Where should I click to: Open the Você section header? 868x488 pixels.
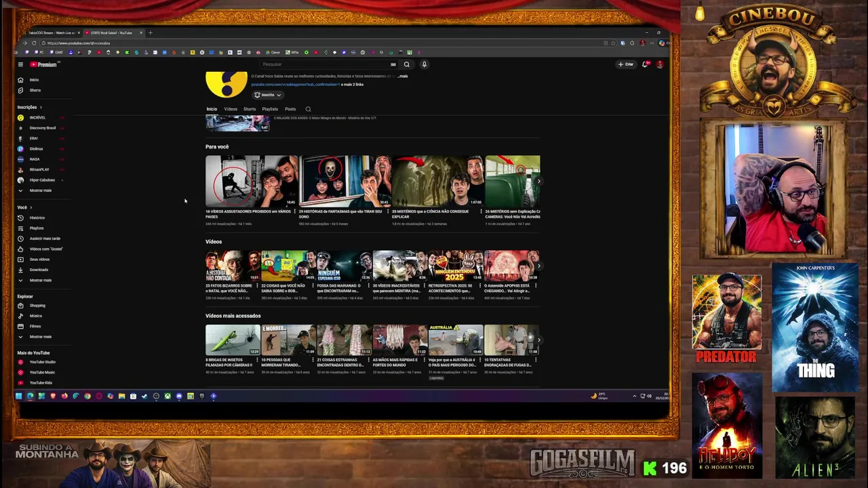[24, 207]
